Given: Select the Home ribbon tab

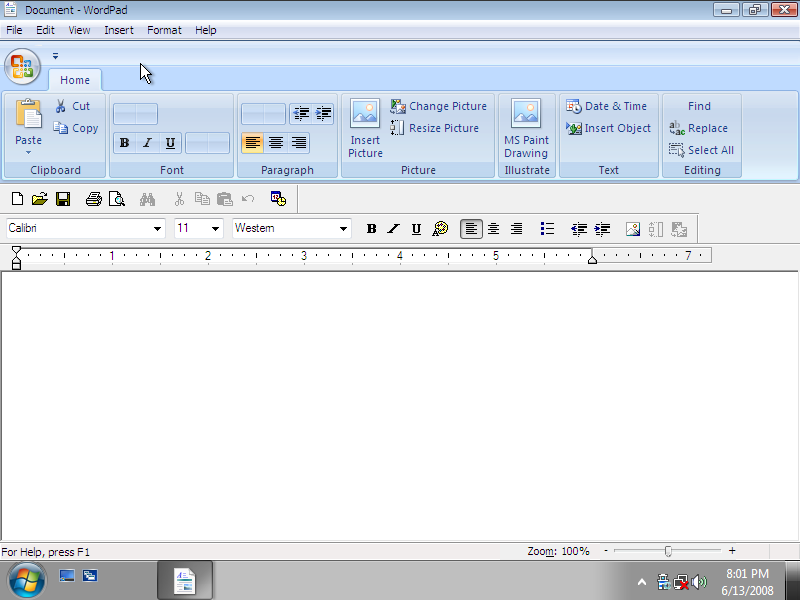Looking at the screenshot, I should point(74,80).
